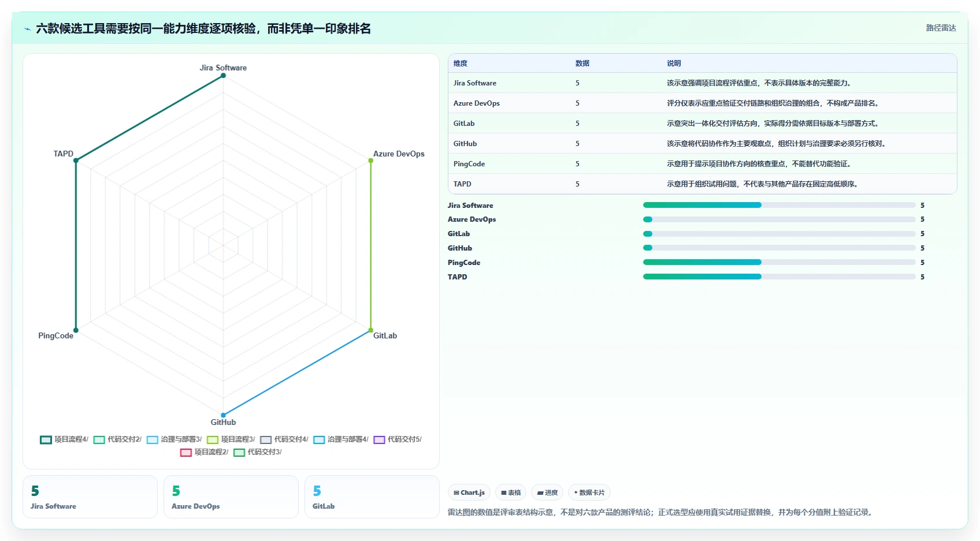Click the 表格 pill tag
The image size is (980, 541).
511,493
